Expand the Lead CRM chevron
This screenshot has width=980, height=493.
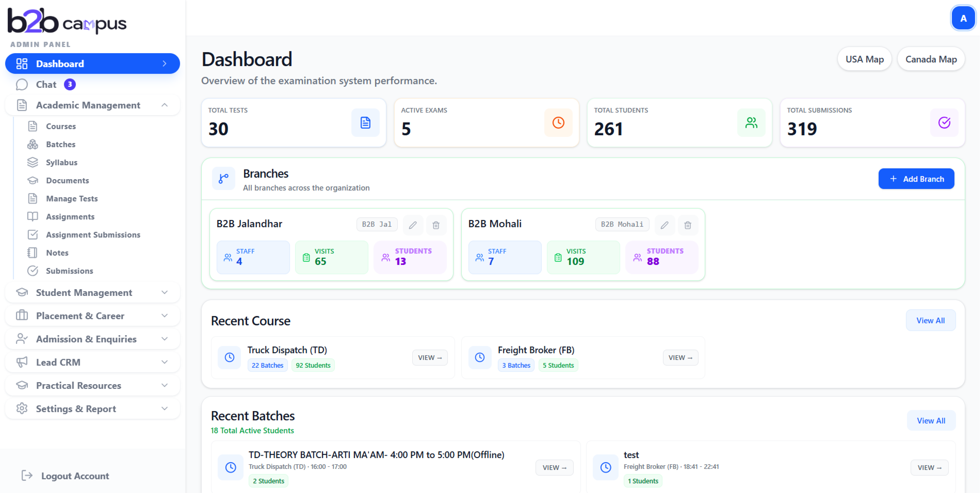pyautogui.click(x=164, y=362)
